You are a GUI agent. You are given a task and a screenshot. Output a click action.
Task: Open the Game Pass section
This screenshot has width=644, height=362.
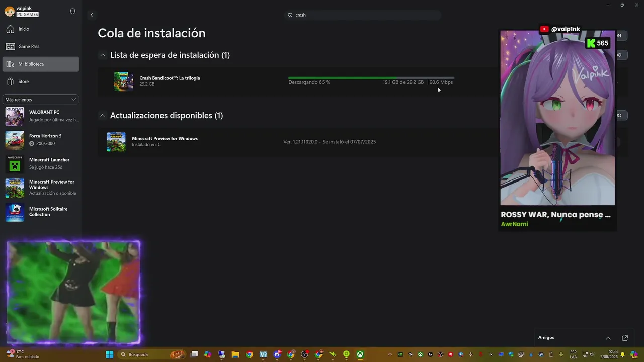click(x=40, y=46)
